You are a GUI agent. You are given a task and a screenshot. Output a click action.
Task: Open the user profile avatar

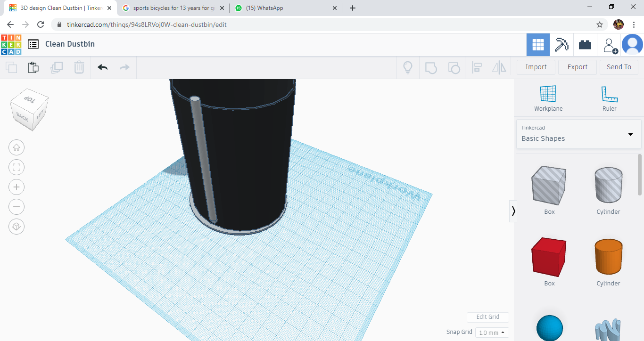[x=632, y=45]
